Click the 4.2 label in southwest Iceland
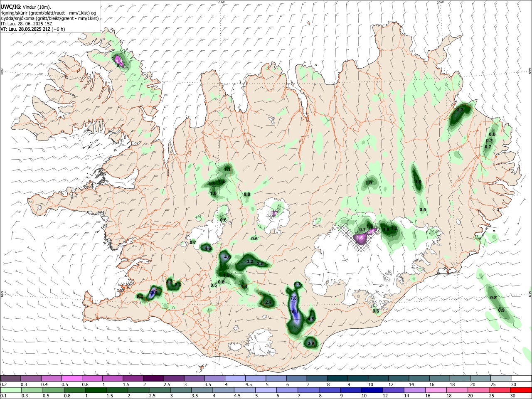 click(x=169, y=282)
